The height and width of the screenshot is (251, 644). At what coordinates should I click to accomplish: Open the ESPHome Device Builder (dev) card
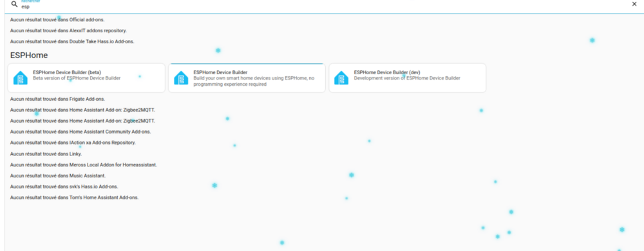[408, 78]
